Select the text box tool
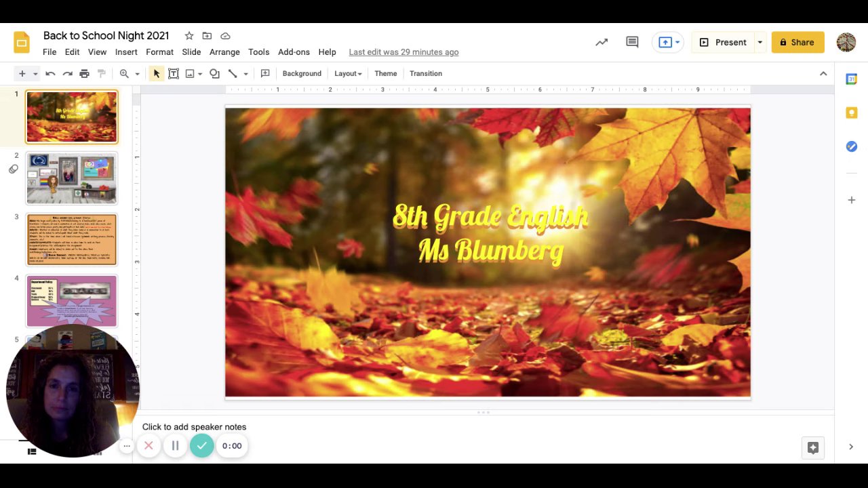This screenshot has width=868, height=488. (174, 73)
